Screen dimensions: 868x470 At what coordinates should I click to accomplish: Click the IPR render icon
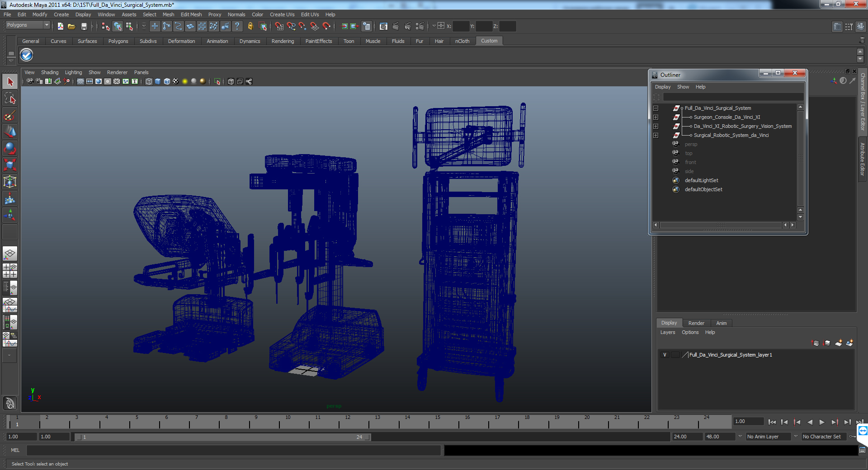pos(408,26)
